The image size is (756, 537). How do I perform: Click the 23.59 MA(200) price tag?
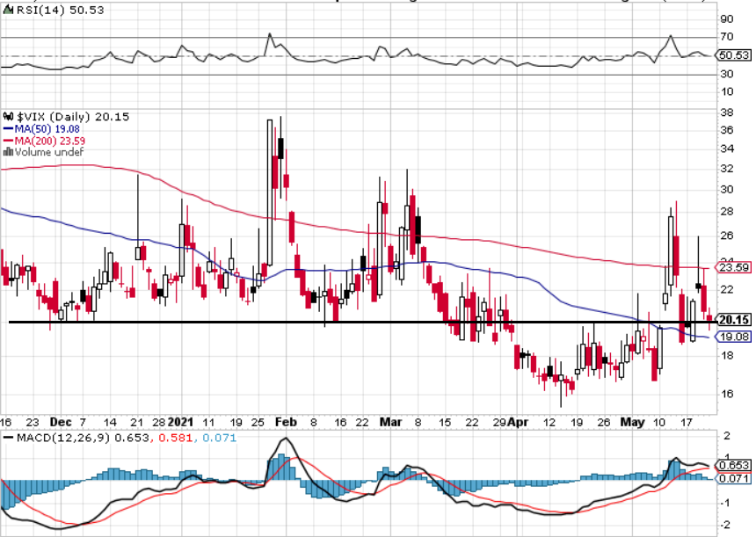[x=733, y=267]
